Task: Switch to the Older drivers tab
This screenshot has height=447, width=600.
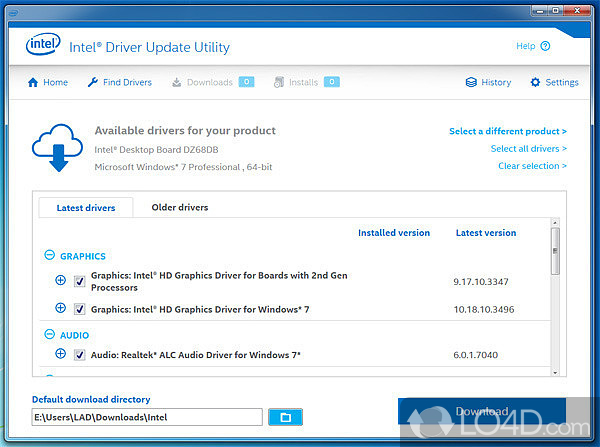Action: [179, 207]
